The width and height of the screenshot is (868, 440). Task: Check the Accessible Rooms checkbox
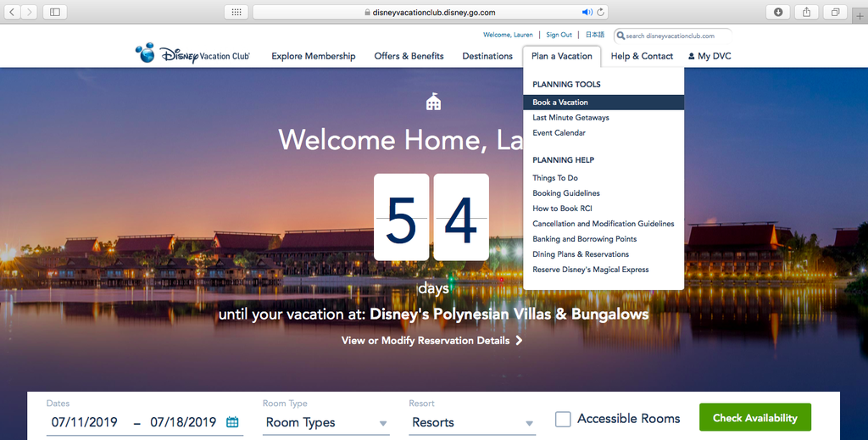tap(563, 419)
